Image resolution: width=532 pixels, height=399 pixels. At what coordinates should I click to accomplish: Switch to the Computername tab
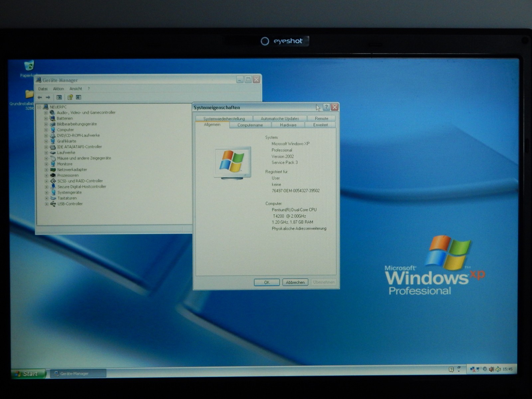point(250,125)
